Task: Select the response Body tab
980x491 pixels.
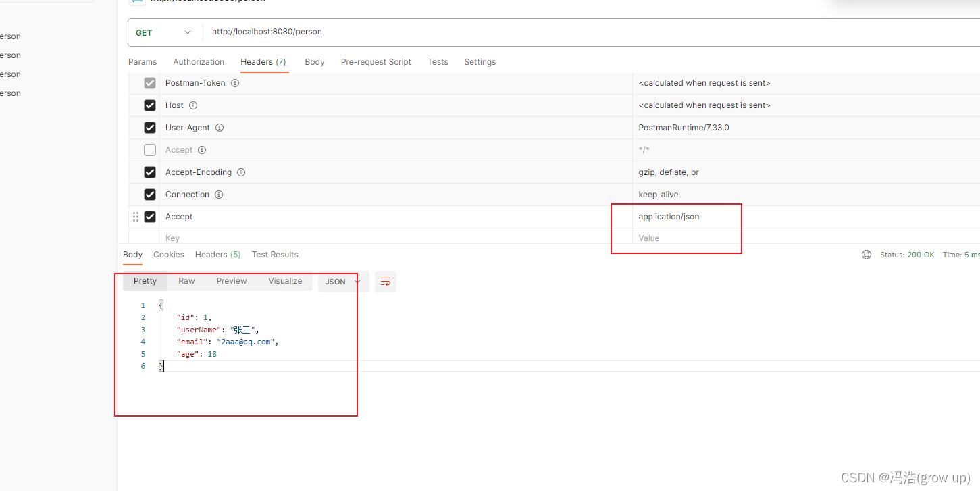Action: 132,255
